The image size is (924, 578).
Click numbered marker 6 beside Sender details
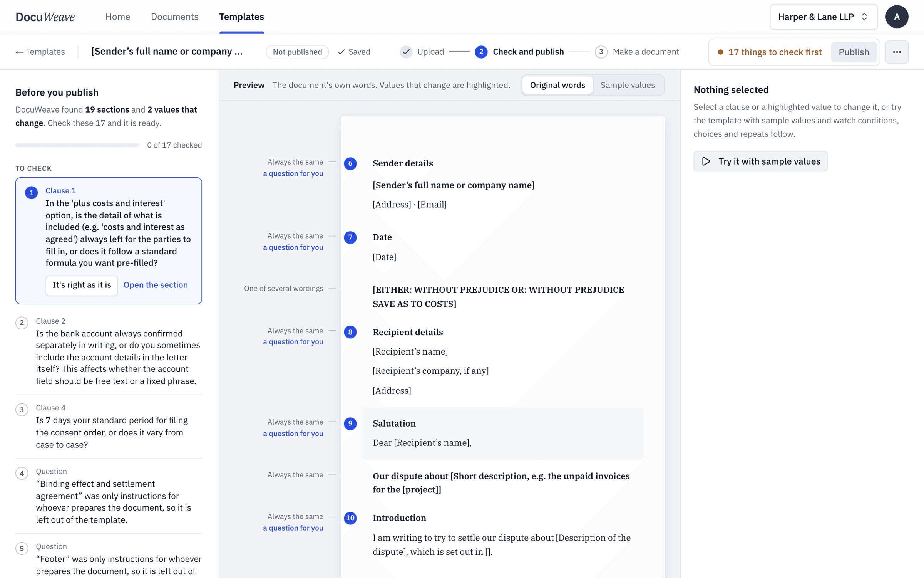click(350, 163)
